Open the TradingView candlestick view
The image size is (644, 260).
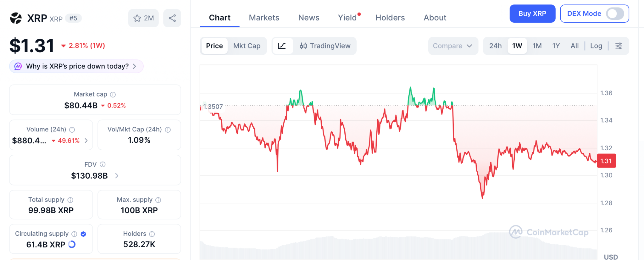click(x=325, y=46)
